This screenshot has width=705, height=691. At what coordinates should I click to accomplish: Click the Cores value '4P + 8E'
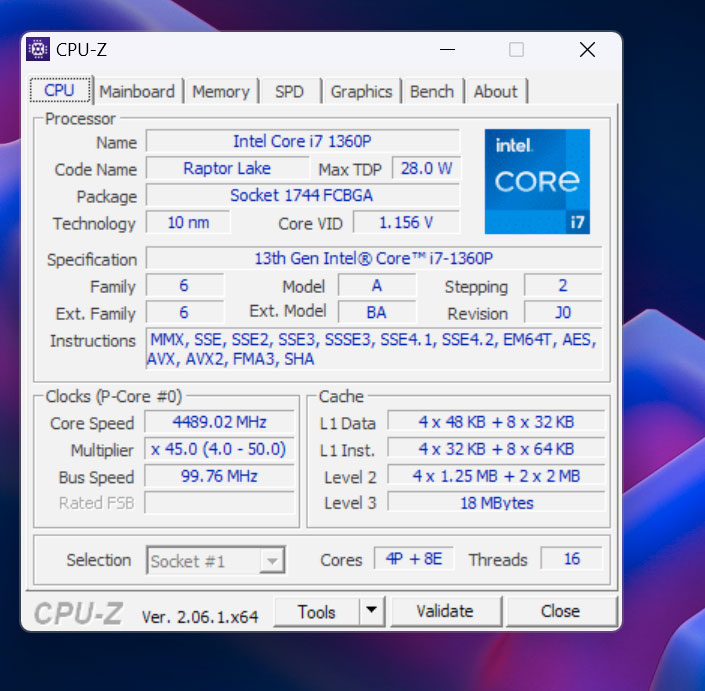pyautogui.click(x=414, y=559)
